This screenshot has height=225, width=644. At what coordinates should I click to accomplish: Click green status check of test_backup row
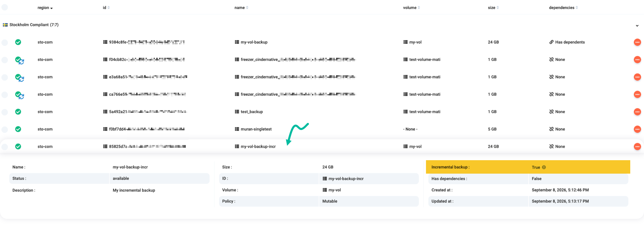18,112
